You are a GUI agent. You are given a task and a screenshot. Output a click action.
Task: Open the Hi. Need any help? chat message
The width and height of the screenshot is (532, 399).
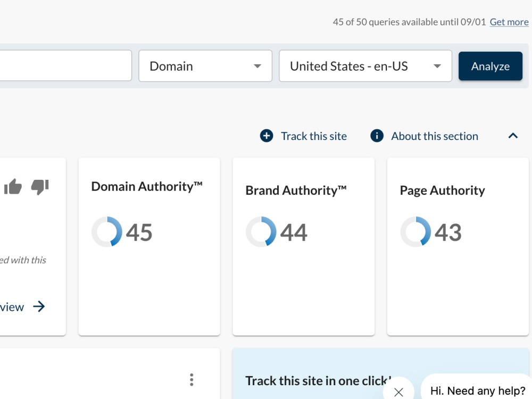click(477, 390)
